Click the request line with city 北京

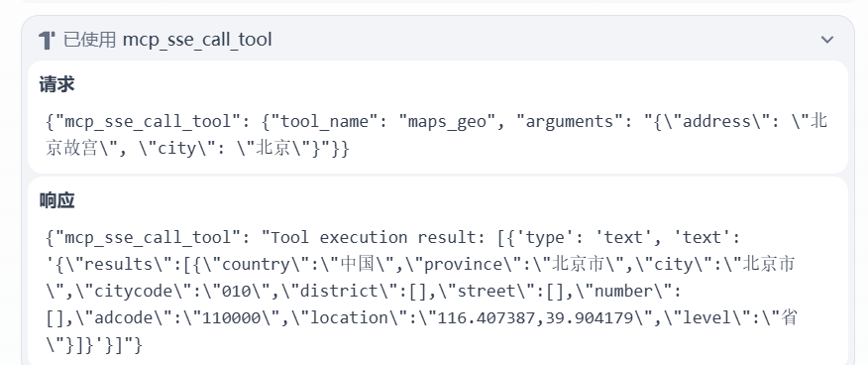coord(197,149)
